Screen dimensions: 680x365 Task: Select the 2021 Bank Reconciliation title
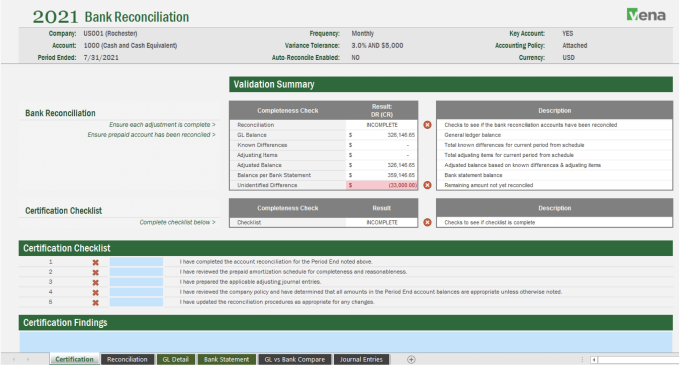[111, 17]
